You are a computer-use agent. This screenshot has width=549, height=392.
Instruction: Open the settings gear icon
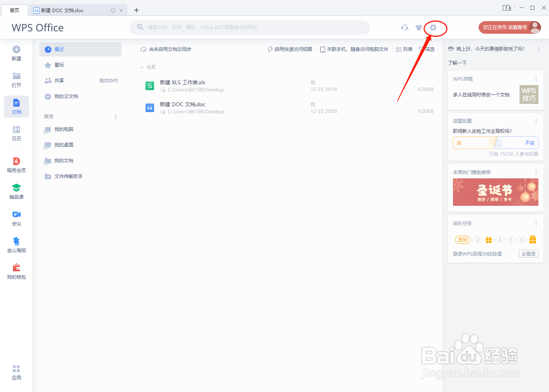[x=433, y=27]
